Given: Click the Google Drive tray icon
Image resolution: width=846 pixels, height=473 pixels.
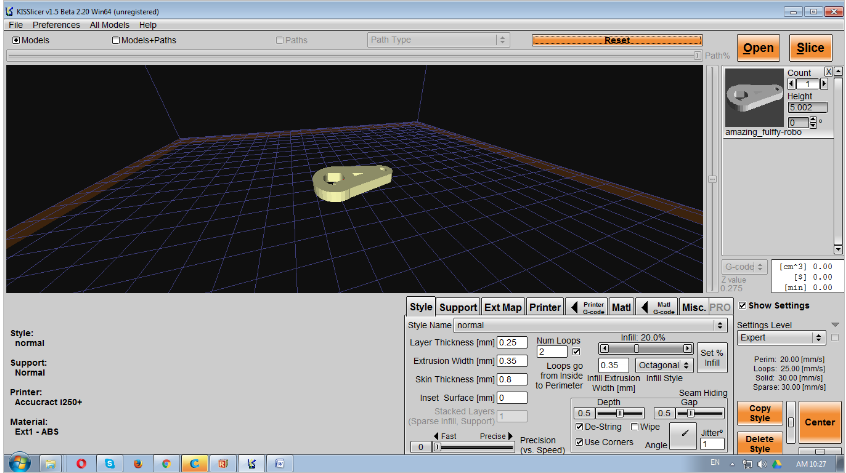Looking at the screenshot, I should tap(777, 464).
